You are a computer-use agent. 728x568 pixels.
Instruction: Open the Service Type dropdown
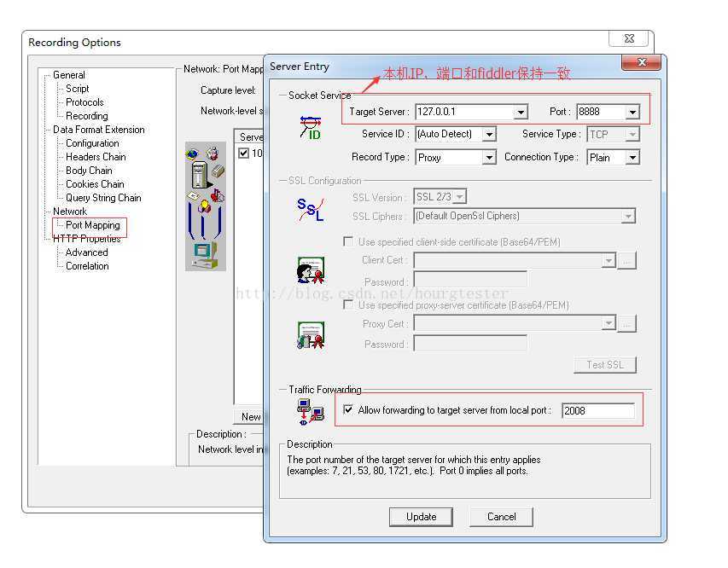(632, 135)
